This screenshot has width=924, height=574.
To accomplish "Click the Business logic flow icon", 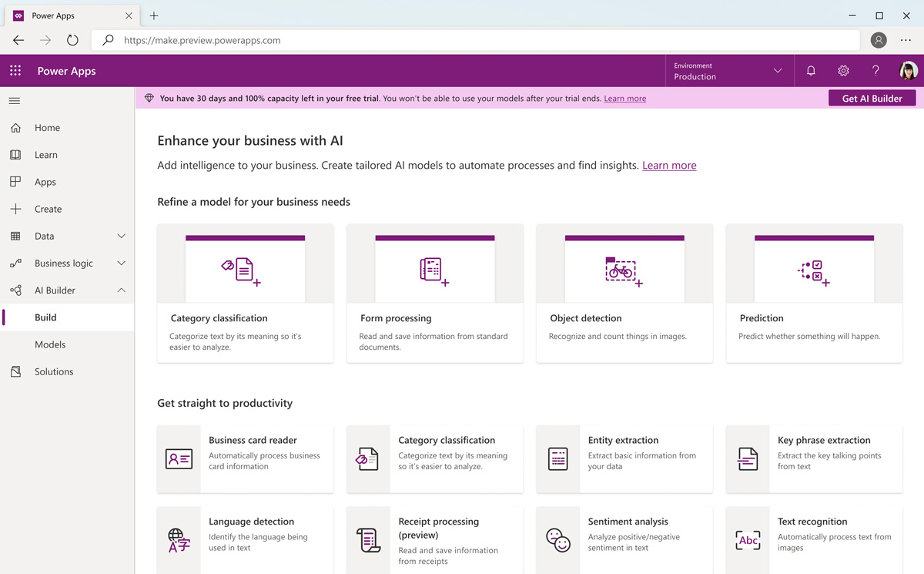I will click(15, 264).
